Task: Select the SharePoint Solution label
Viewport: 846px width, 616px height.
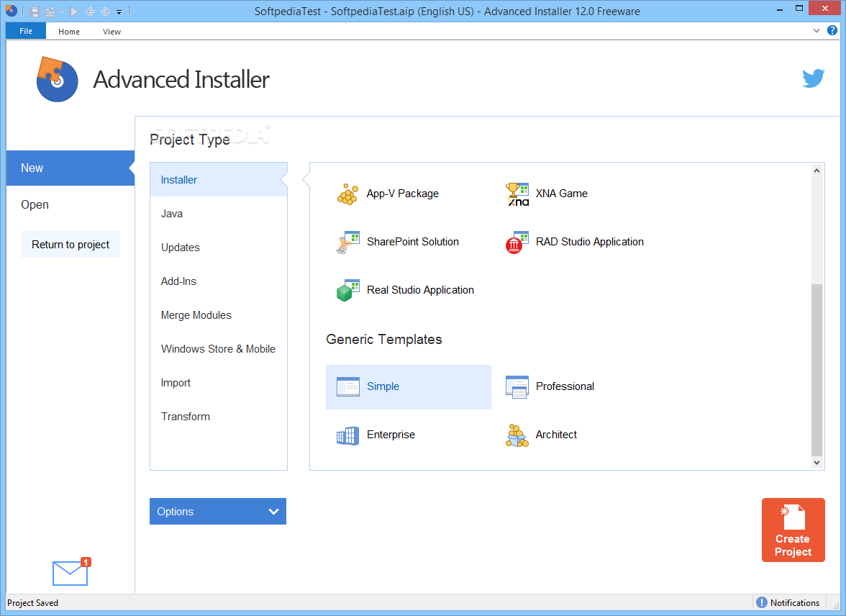Action: click(x=413, y=242)
